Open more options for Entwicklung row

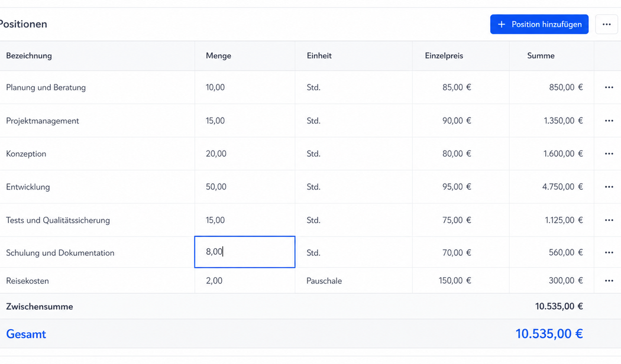pos(609,187)
